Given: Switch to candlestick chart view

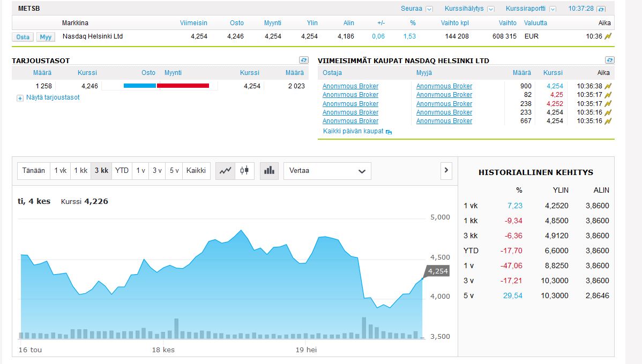Looking at the screenshot, I should [x=244, y=171].
